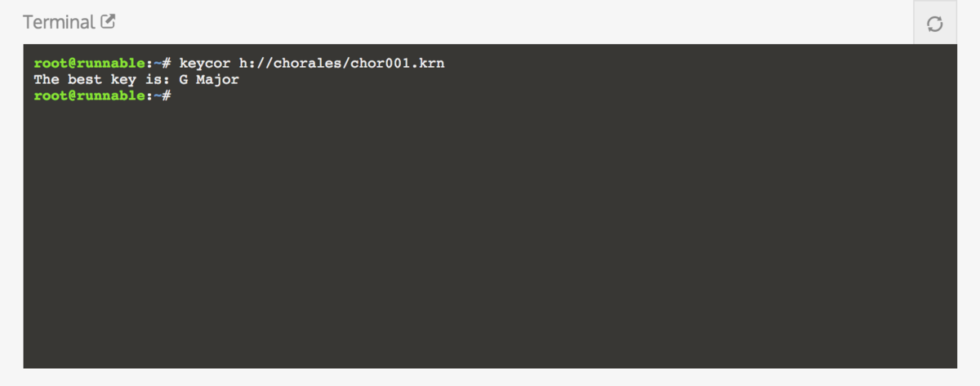Click the keycor command word

tap(204, 63)
